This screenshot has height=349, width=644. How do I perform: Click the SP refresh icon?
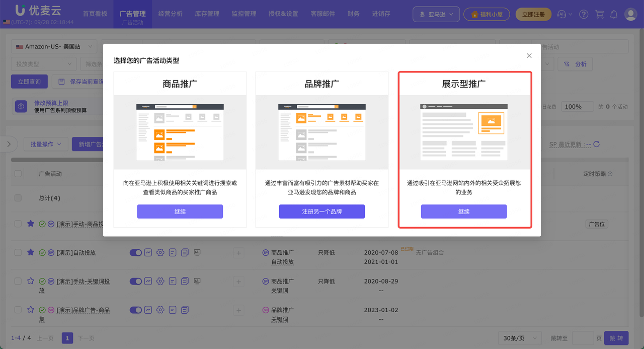597,144
